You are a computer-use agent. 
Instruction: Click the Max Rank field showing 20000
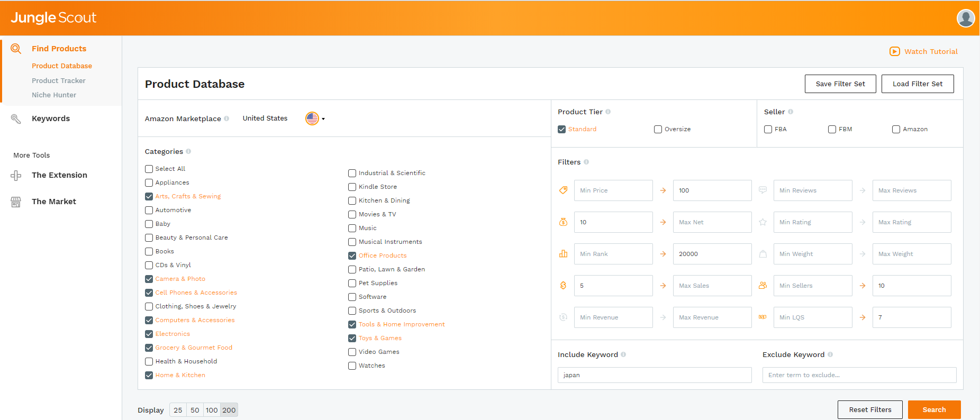coord(712,254)
